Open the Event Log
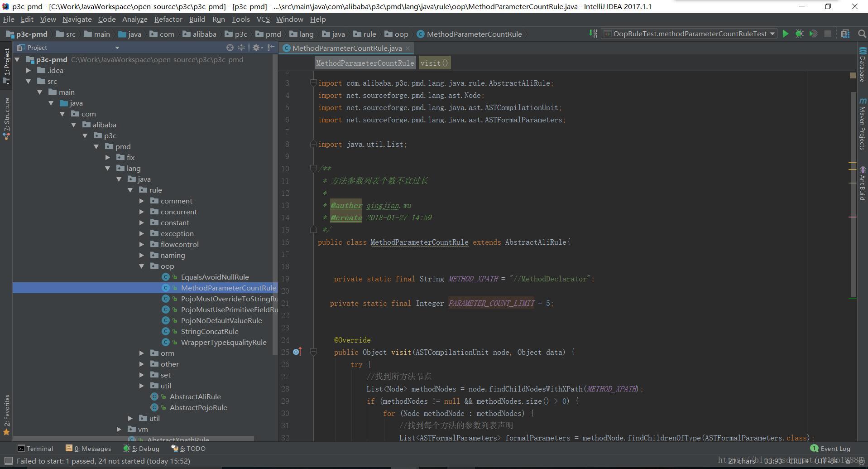The width and height of the screenshot is (868, 469). tap(830, 448)
